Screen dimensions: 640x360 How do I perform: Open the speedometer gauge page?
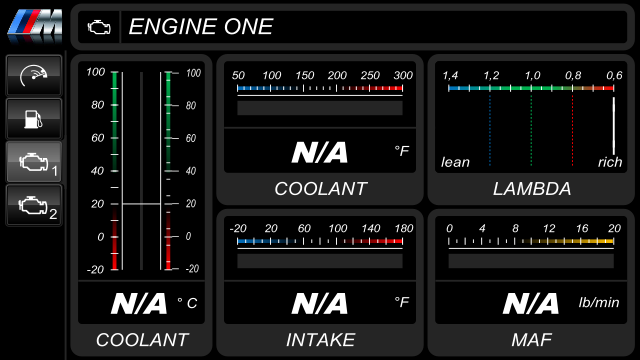[x=34, y=76]
